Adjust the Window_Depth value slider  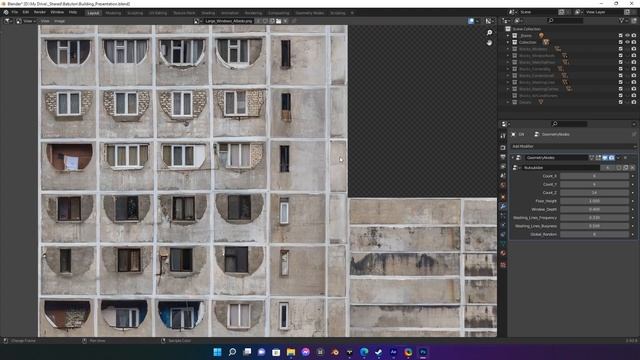[x=594, y=209]
